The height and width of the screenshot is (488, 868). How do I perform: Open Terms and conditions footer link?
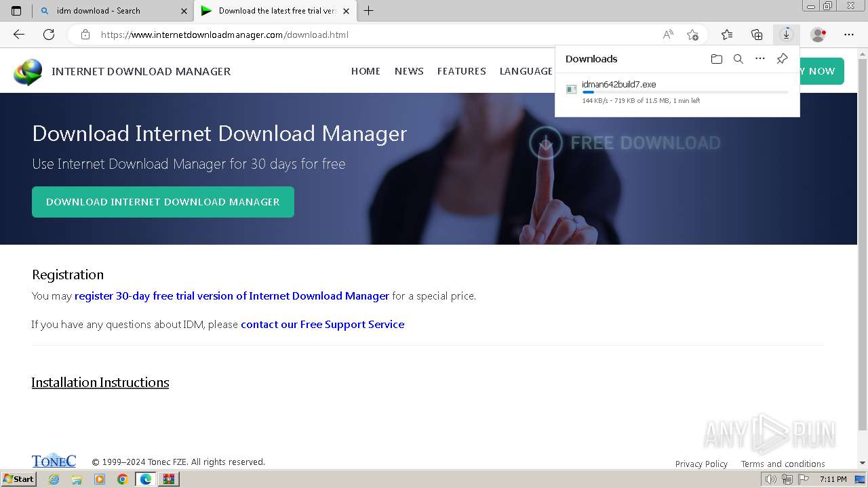tap(783, 464)
